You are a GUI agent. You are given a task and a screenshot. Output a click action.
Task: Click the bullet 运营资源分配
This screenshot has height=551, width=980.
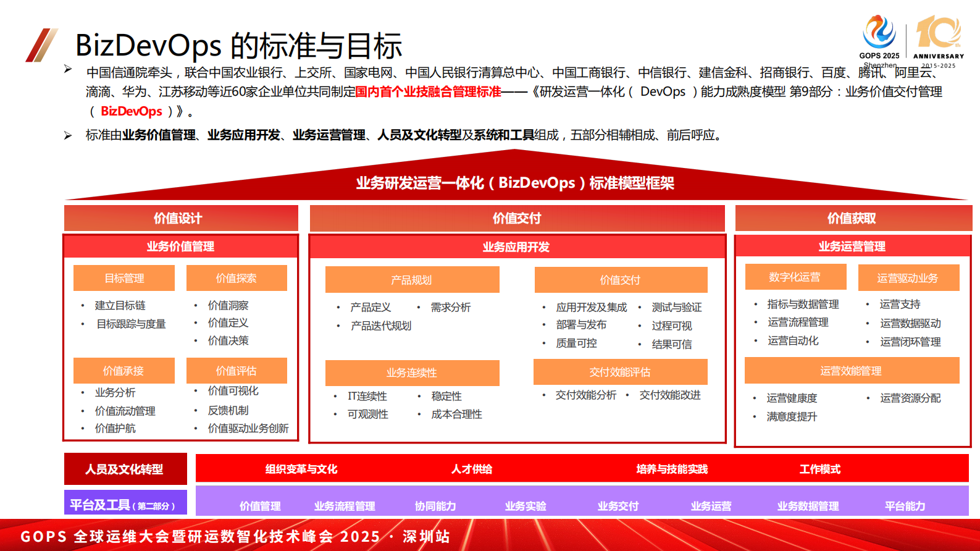click(911, 398)
